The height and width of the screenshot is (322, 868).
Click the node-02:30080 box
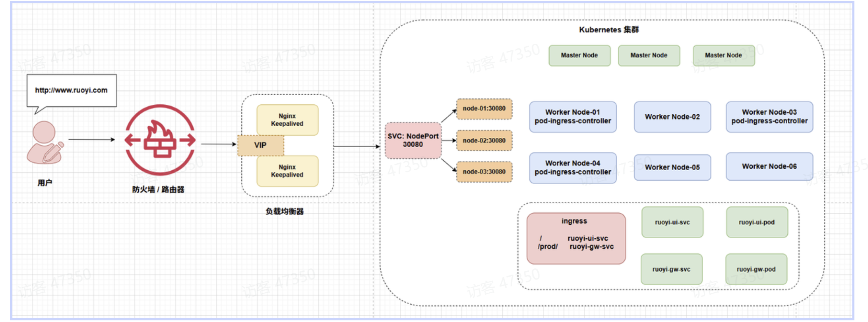[x=484, y=141]
